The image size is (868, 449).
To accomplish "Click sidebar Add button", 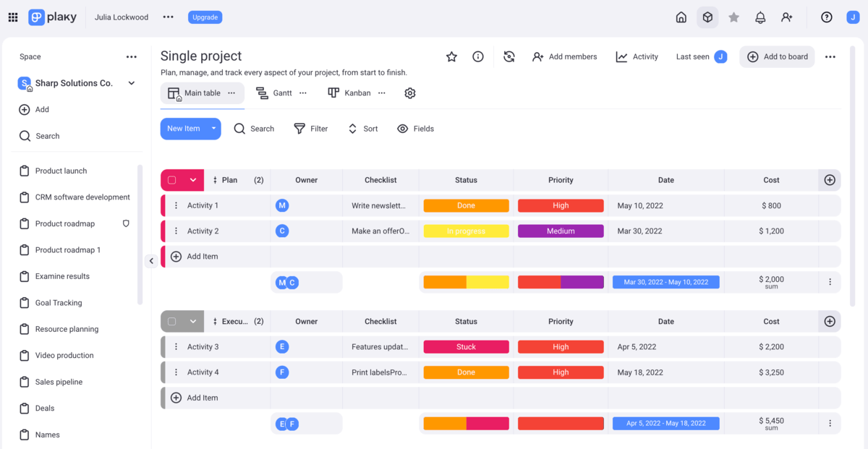I will [x=34, y=110].
